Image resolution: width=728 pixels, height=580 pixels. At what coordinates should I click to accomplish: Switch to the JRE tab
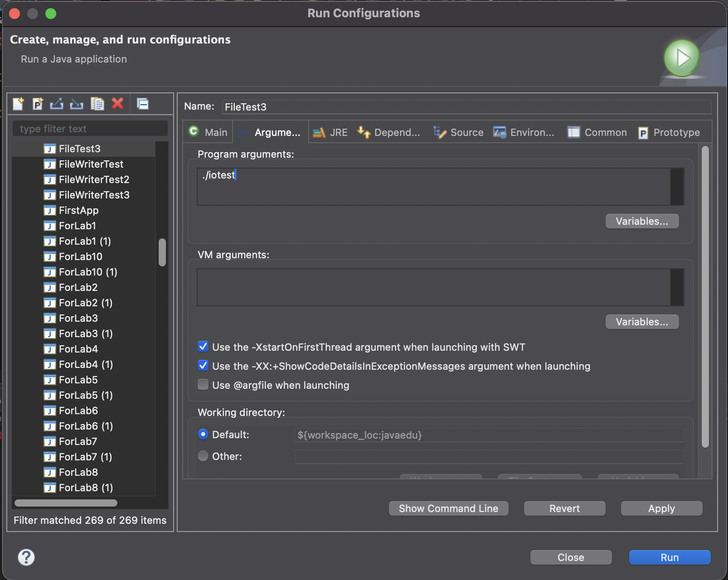tap(330, 132)
